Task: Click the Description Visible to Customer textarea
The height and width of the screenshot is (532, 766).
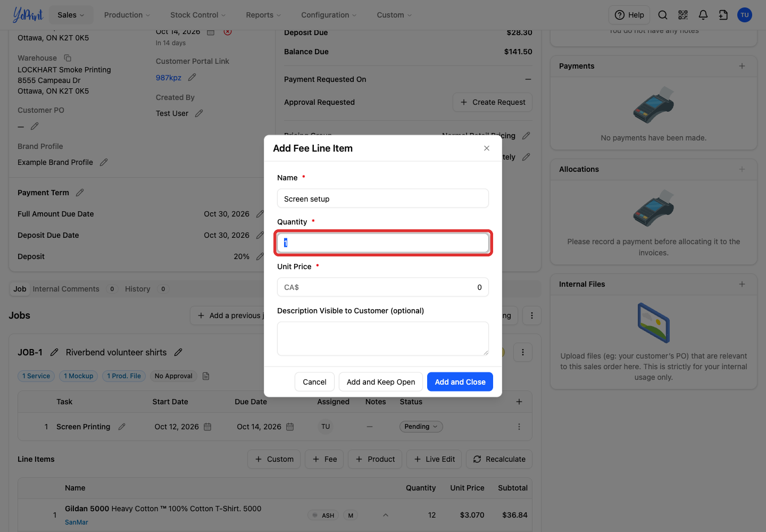Action: tap(383, 338)
